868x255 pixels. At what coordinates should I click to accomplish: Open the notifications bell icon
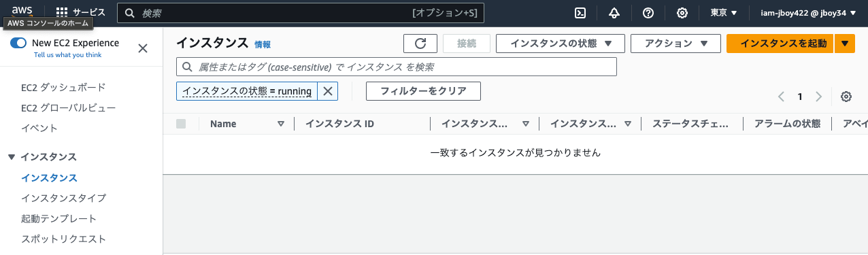[x=614, y=13]
